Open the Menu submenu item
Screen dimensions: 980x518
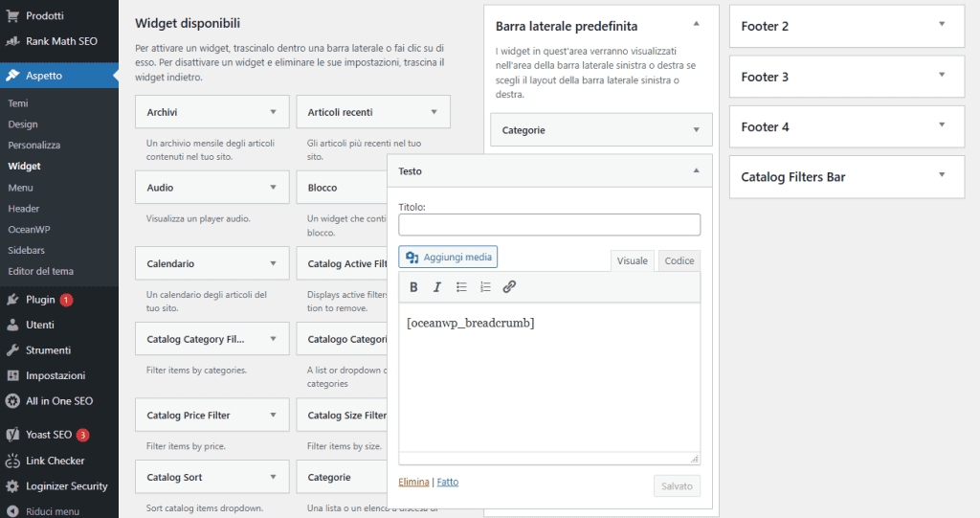tap(21, 188)
